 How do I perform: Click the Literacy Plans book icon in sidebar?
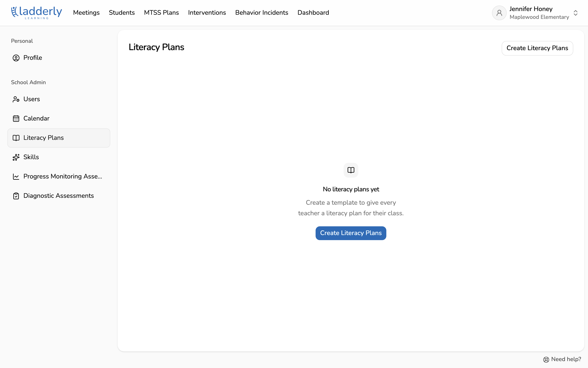point(16,138)
